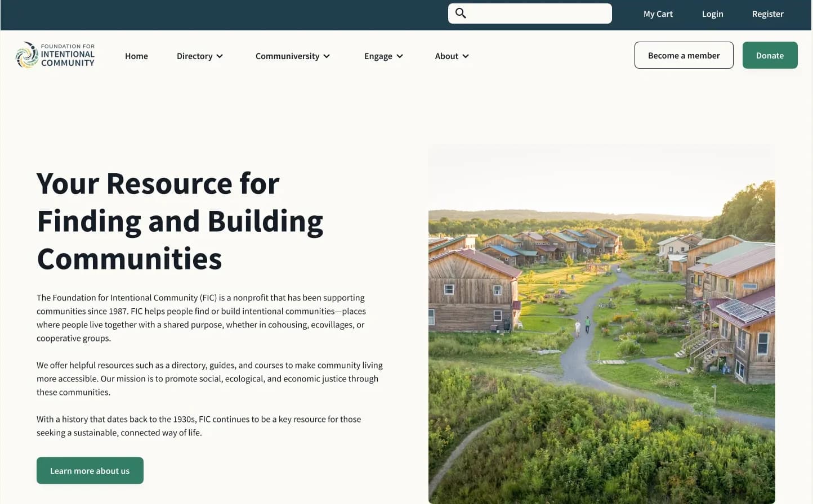Go to the Login page

712,14
